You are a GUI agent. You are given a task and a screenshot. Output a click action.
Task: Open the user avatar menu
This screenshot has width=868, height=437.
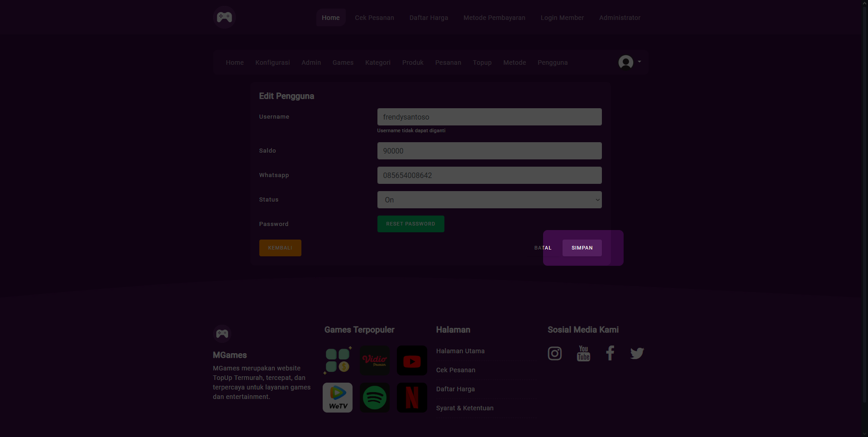pyautogui.click(x=626, y=62)
